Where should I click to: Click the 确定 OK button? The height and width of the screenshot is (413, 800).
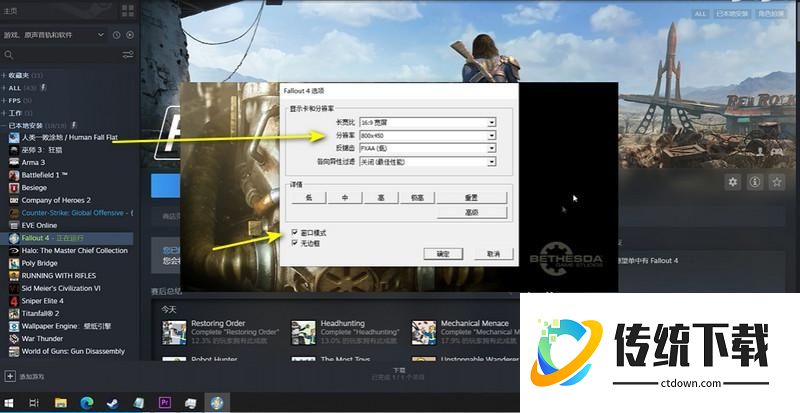(443, 255)
